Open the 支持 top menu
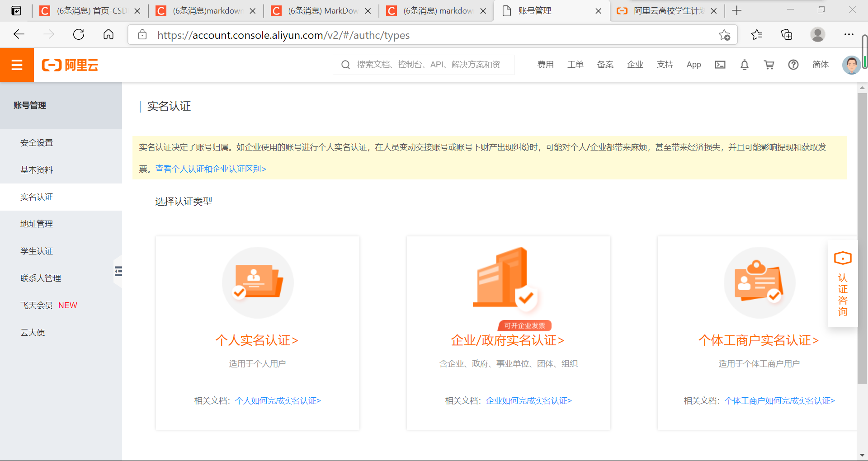868x461 pixels. [x=665, y=65]
